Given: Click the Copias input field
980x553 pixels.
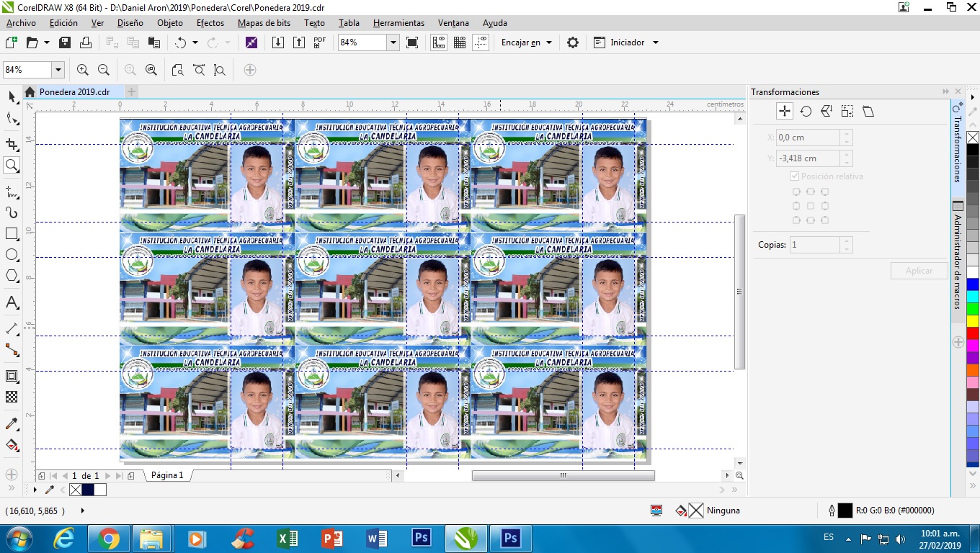Looking at the screenshot, I should tap(816, 245).
